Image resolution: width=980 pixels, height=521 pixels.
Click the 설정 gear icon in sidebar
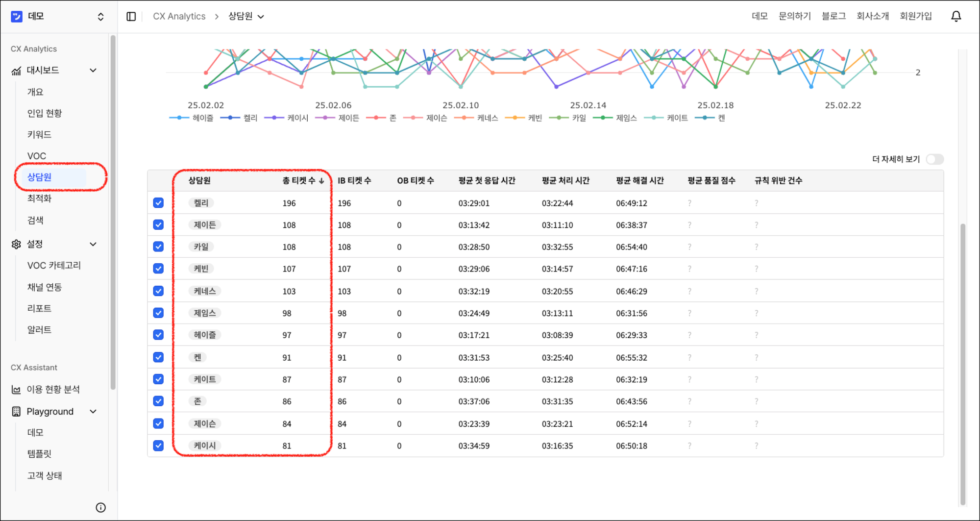click(15, 244)
